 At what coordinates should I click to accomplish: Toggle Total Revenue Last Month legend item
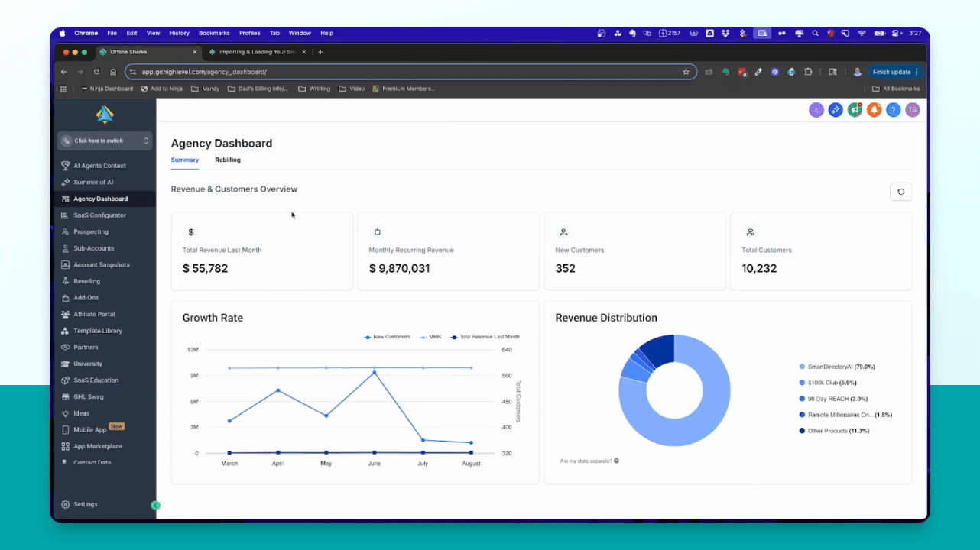(x=485, y=337)
